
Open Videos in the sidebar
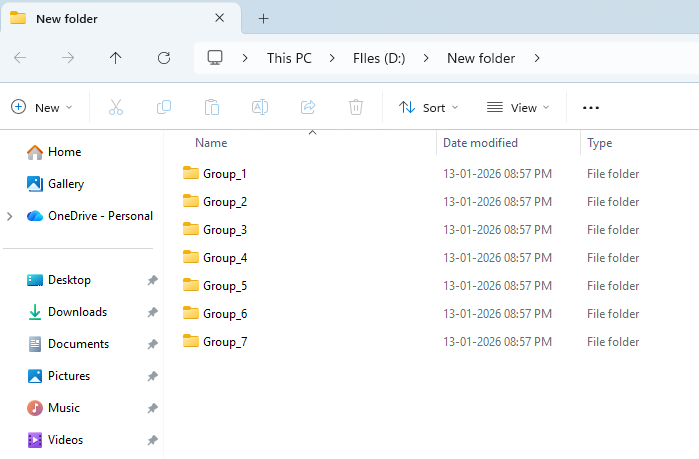[65, 440]
